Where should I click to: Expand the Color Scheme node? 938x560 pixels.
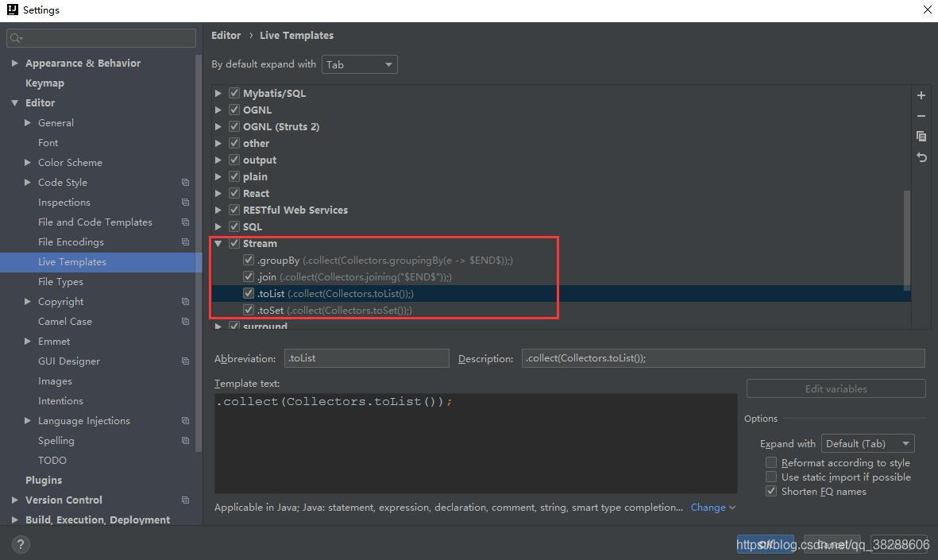pyautogui.click(x=28, y=162)
